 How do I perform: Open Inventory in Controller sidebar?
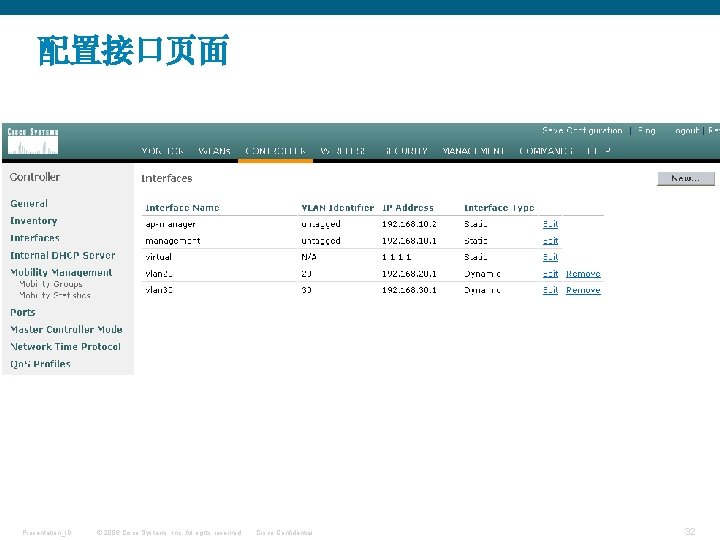[x=34, y=221]
